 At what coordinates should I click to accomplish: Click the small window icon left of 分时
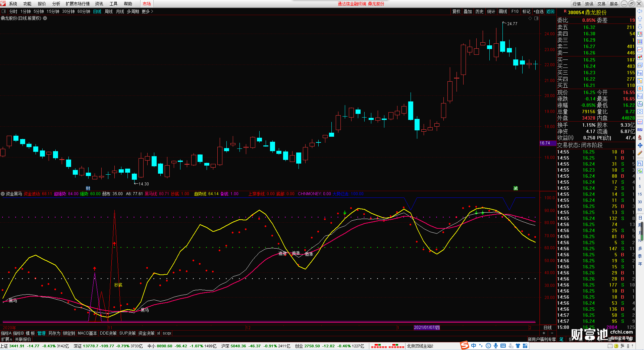coord(4,11)
